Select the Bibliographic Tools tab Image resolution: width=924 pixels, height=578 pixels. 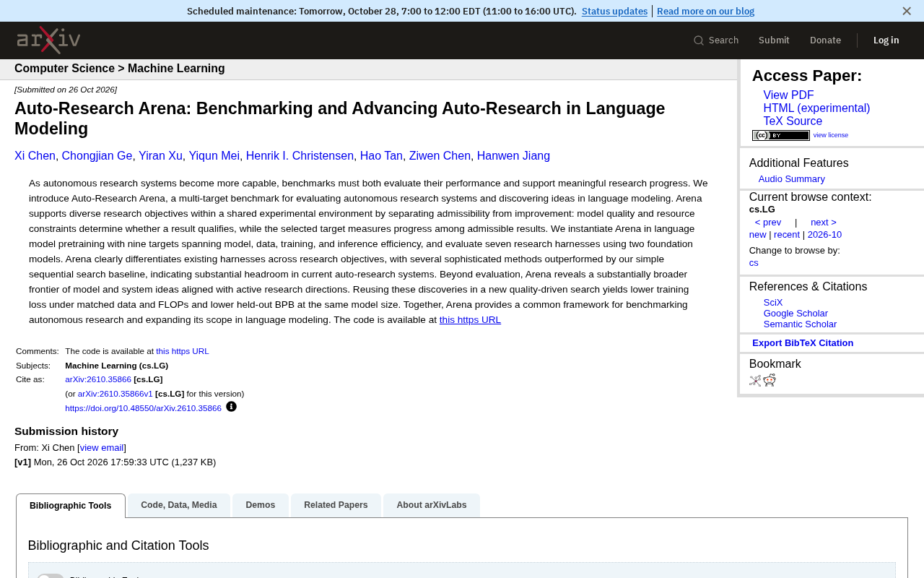click(71, 506)
